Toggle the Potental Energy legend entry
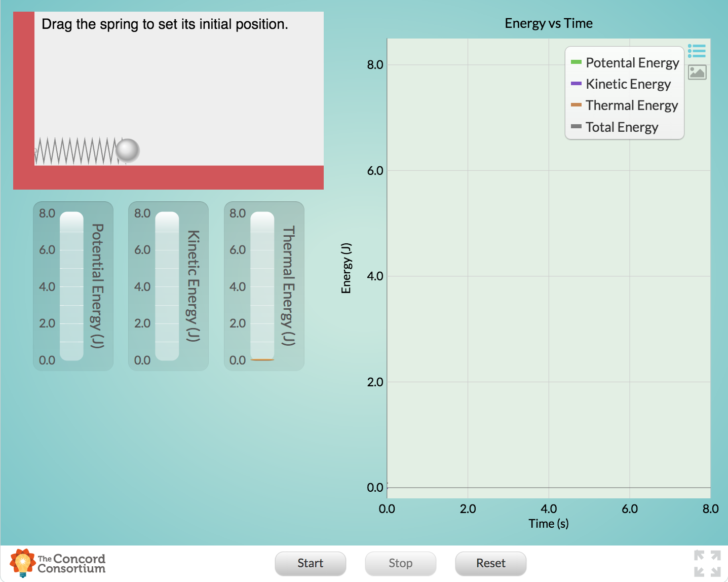Image resolution: width=728 pixels, height=582 pixels. click(x=632, y=63)
